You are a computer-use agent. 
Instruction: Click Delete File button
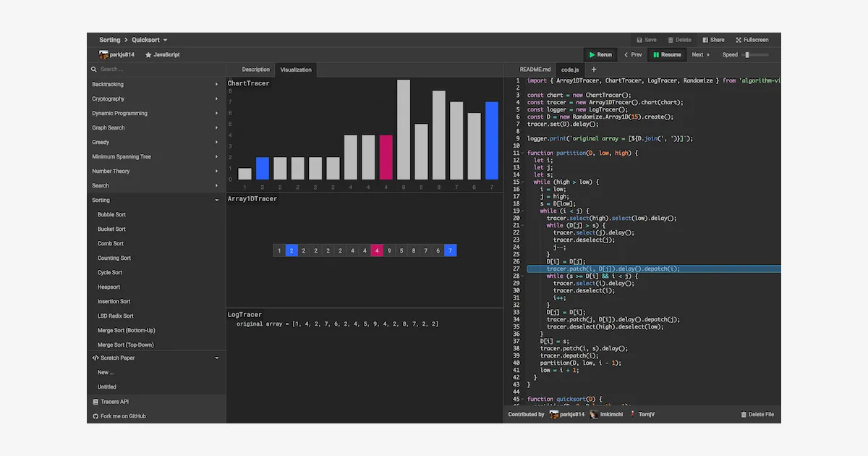(757, 415)
